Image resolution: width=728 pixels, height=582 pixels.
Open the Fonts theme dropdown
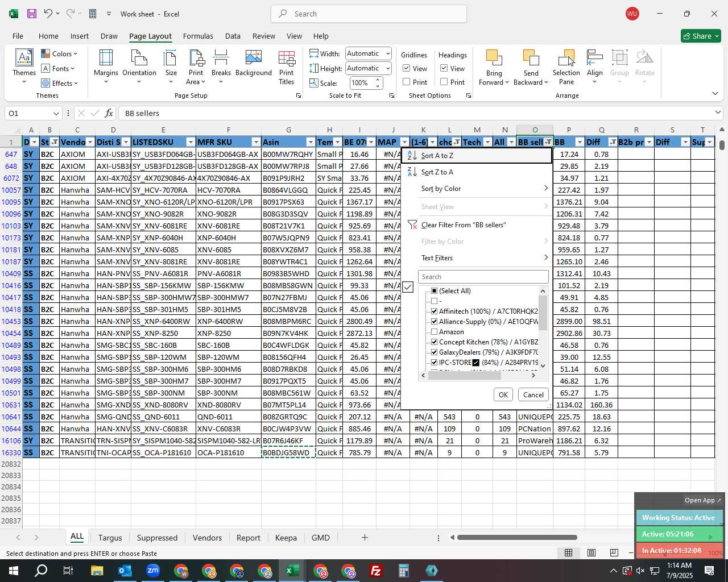tap(58, 69)
